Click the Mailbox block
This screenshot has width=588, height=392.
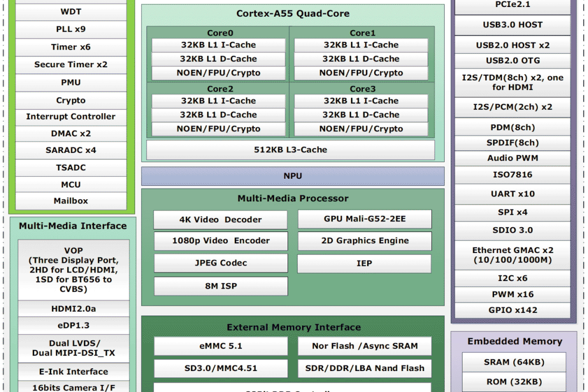71,201
